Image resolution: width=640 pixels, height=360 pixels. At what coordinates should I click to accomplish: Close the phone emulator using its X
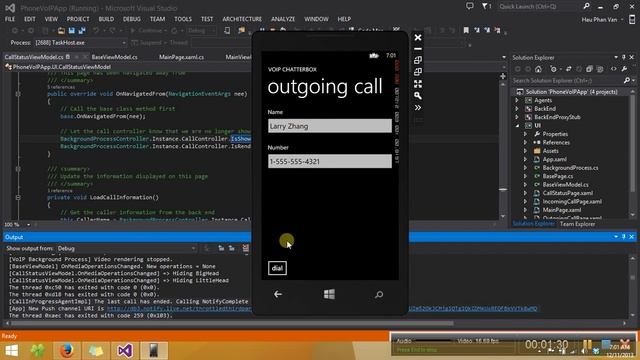coord(418,38)
